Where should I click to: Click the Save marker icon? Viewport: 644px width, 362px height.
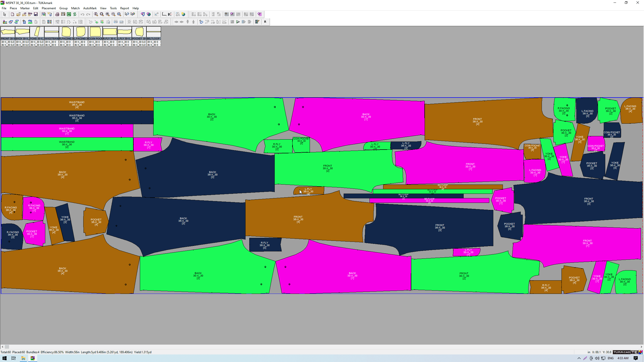36,14
